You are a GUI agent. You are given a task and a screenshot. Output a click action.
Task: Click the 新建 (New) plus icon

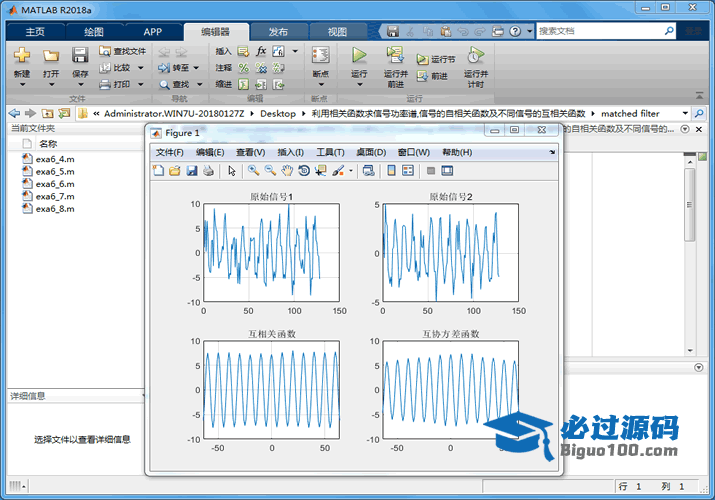click(21, 55)
